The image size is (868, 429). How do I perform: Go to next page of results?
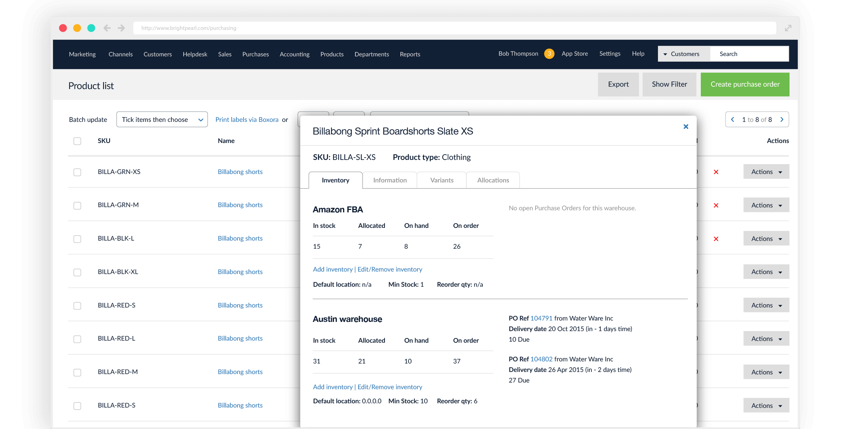[782, 120]
